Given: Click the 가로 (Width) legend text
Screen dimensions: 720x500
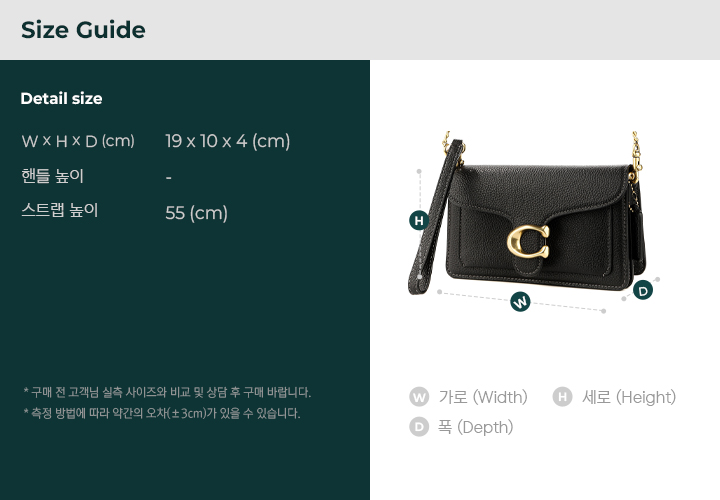Looking at the screenshot, I should point(483,397).
